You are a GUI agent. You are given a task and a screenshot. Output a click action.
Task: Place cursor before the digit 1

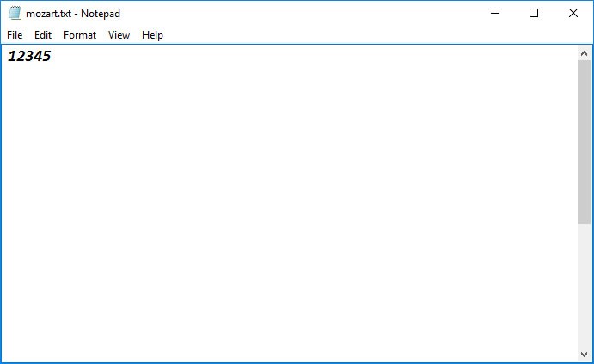click(x=9, y=57)
